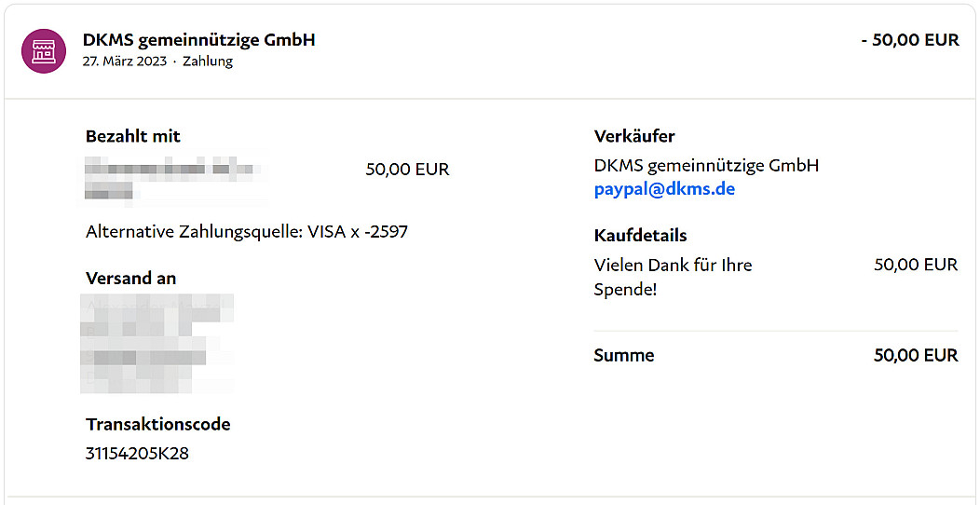Click the 50,00 EUR amount beside payment source
Viewport: 980px width, 505px height.
[x=407, y=170]
